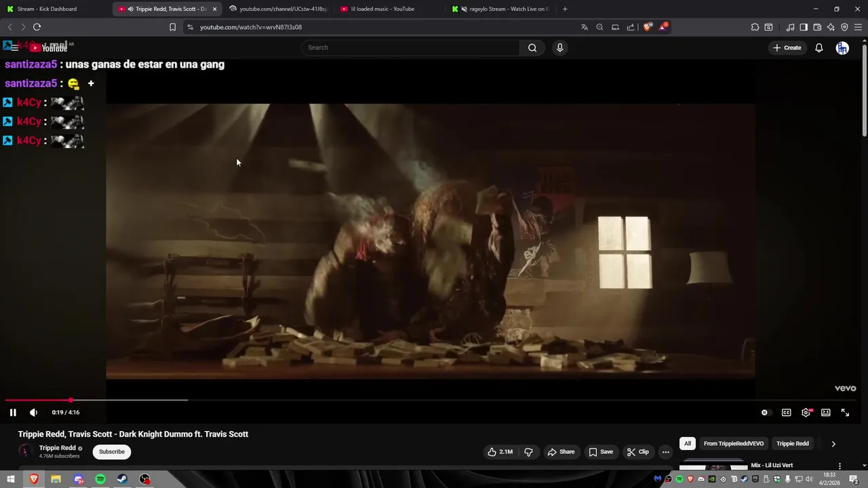Open the YouTube hamburger guide menu

point(14,47)
